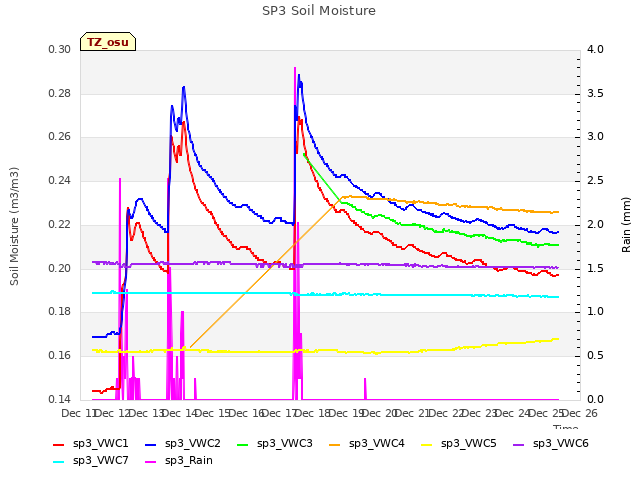Click the 0.22 left axis tick label
640x480 pixels.
(60, 224)
